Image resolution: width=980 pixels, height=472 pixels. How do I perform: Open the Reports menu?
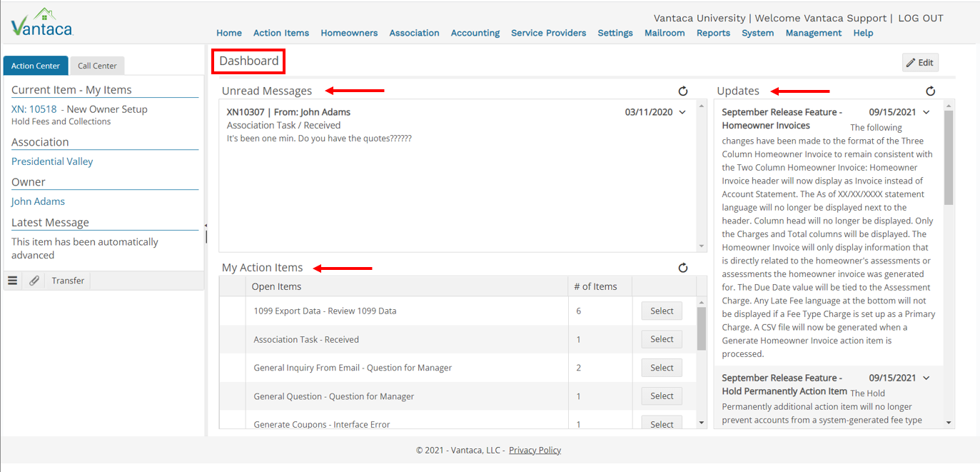713,33
